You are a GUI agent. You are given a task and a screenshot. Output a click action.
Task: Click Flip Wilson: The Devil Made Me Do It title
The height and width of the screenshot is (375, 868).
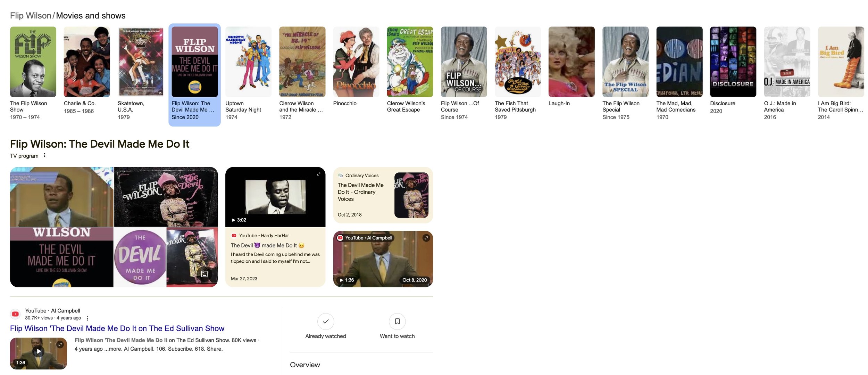click(100, 144)
